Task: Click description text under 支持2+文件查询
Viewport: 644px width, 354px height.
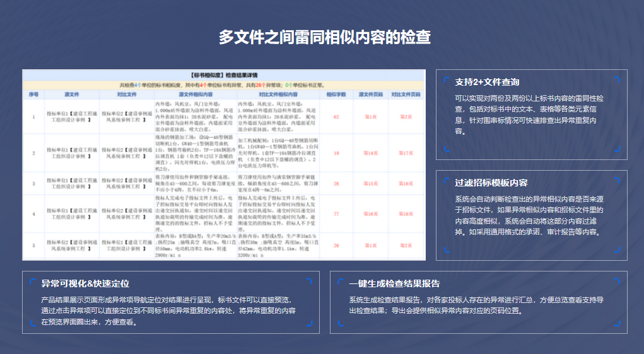Action: click(x=529, y=115)
